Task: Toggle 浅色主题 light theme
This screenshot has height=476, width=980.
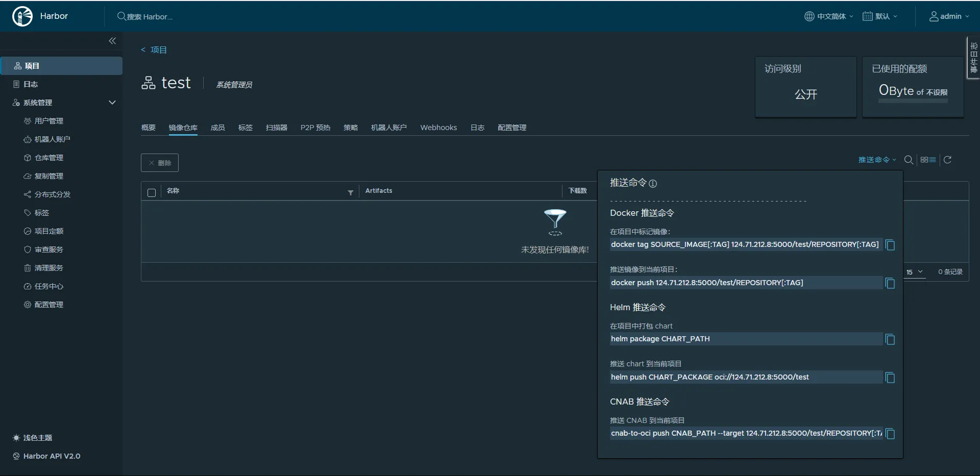Action: point(32,438)
